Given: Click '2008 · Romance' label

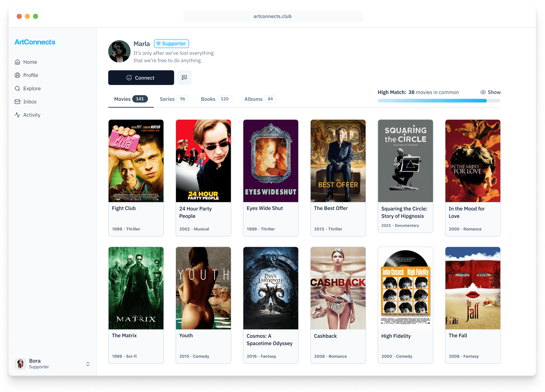Looking at the screenshot, I should click(x=330, y=356).
